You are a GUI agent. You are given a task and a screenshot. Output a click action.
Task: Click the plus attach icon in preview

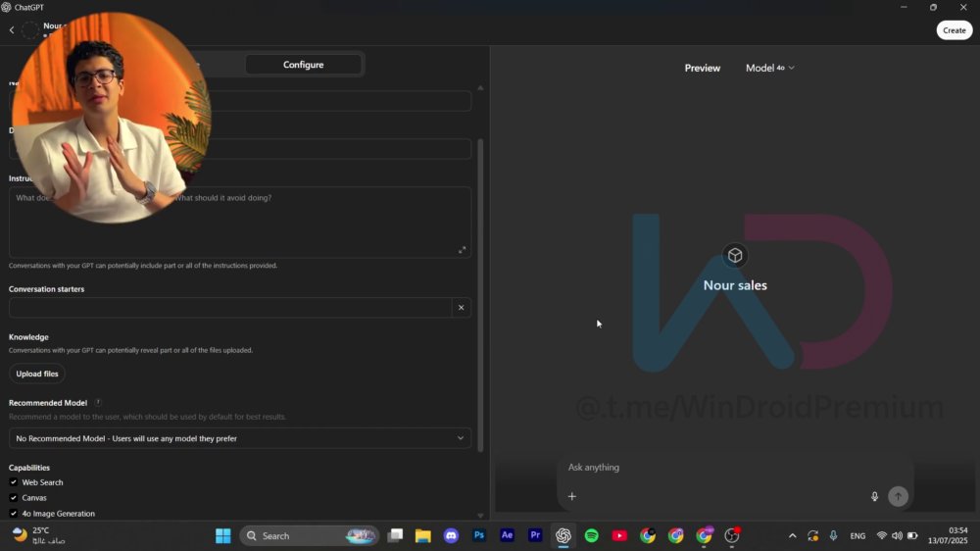pos(572,496)
